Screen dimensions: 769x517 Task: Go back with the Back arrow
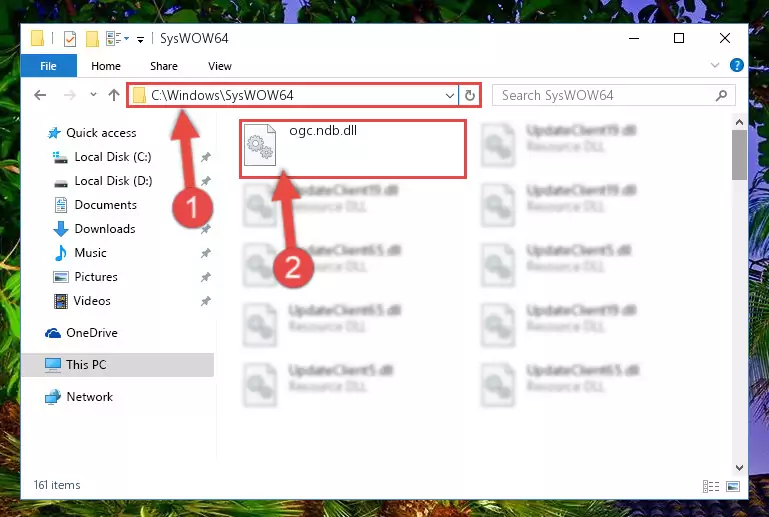point(40,95)
